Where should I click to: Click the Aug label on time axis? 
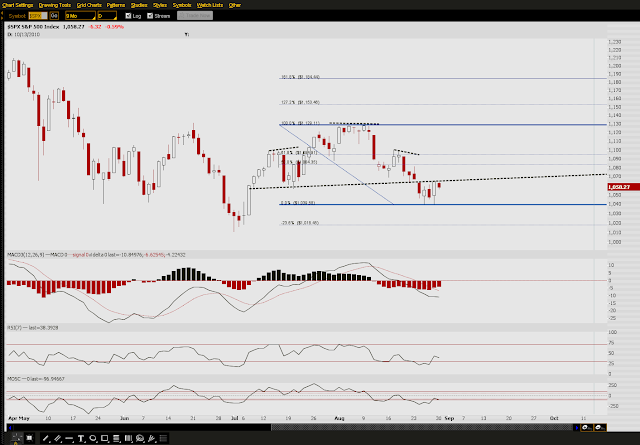(x=339, y=418)
